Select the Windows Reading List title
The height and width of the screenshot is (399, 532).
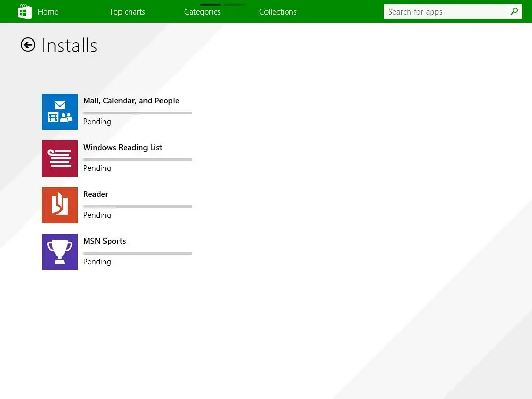(x=123, y=148)
